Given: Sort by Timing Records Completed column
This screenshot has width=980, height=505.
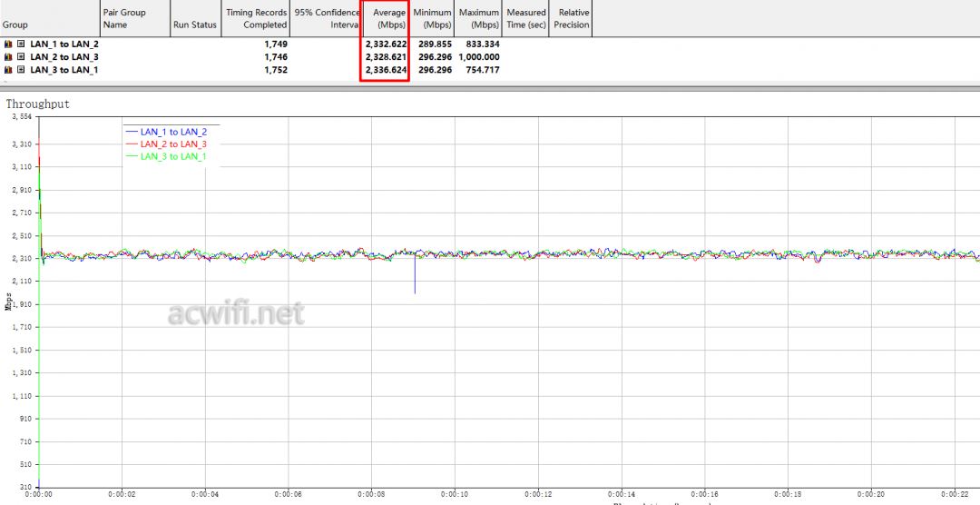Looking at the screenshot, I should 256,18.
